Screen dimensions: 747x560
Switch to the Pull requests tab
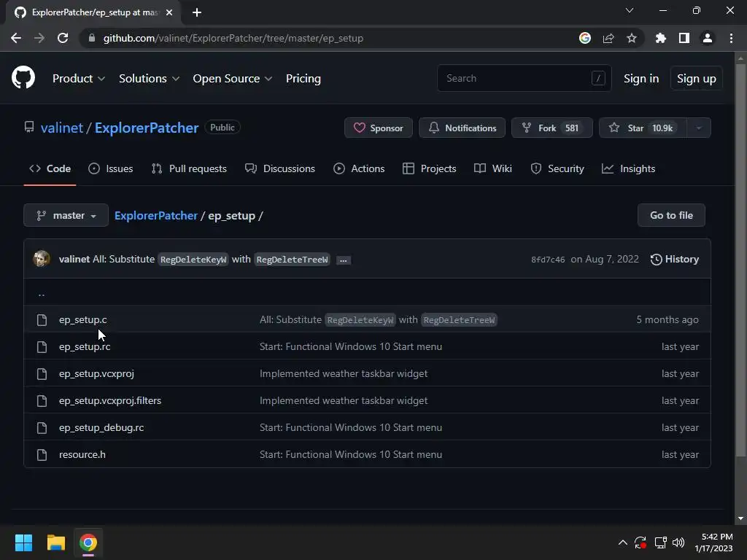[x=189, y=168]
